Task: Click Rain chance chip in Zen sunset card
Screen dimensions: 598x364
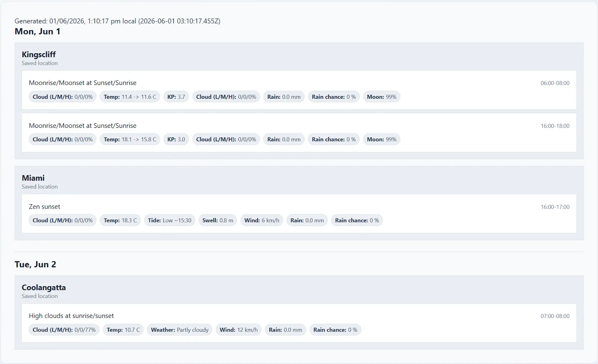Action: pos(357,220)
